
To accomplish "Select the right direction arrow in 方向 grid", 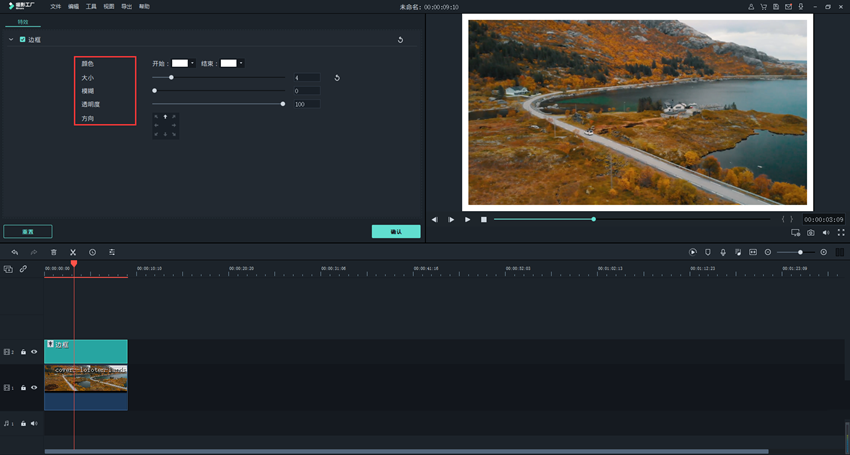I will pos(174,125).
